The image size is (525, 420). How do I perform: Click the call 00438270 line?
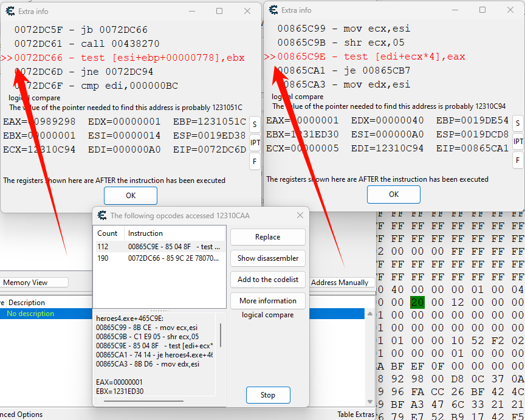point(87,44)
